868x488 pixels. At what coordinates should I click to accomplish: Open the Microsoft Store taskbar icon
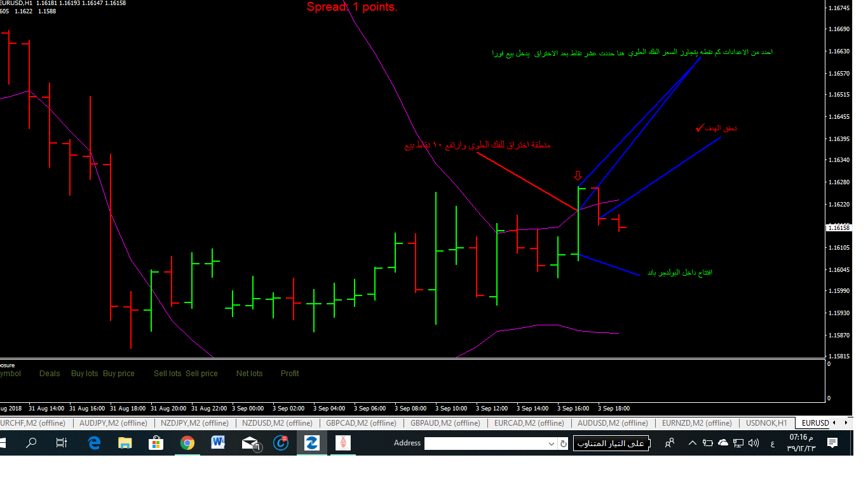click(x=156, y=443)
